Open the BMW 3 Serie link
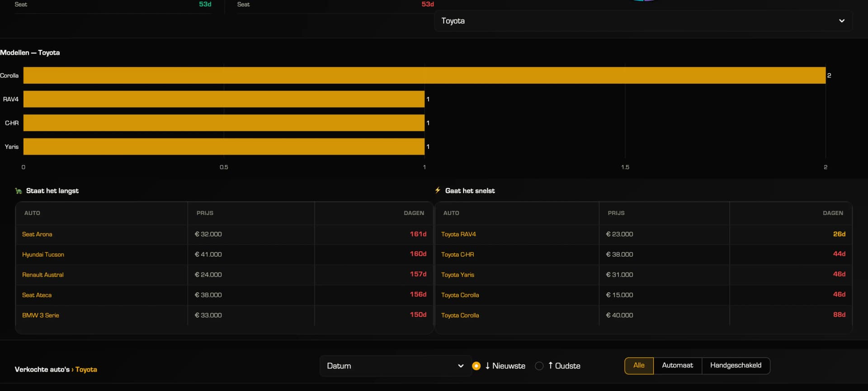This screenshot has width=868, height=391. (40, 315)
